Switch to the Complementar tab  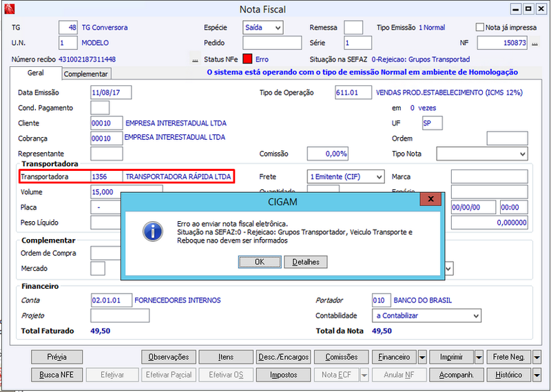(x=86, y=74)
